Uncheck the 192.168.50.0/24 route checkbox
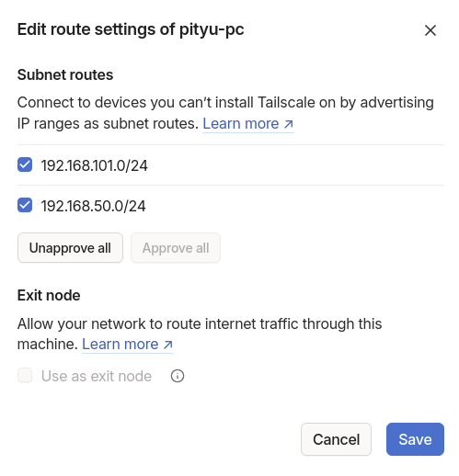 pos(25,205)
